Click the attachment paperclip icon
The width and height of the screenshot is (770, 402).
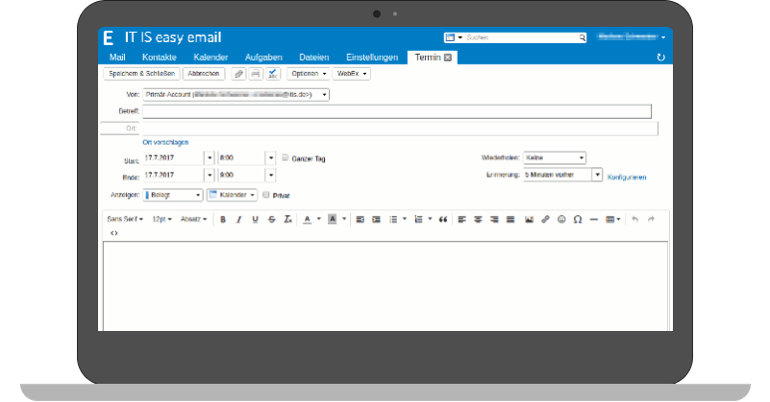tap(238, 74)
